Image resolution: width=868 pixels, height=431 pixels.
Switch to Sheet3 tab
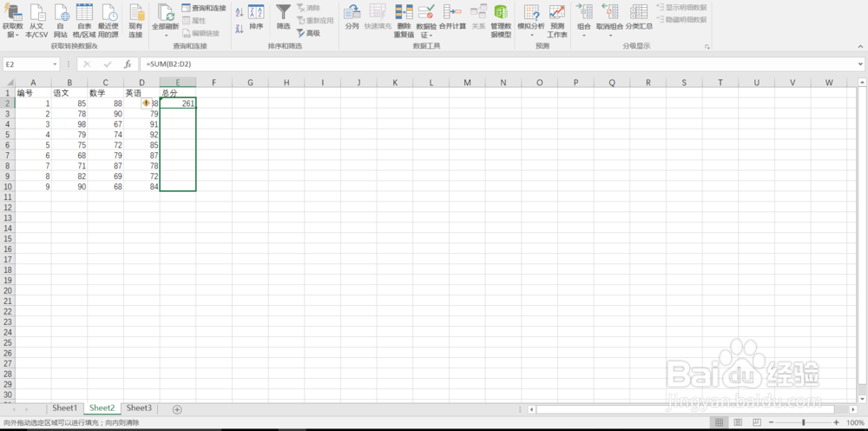[139, 408]
